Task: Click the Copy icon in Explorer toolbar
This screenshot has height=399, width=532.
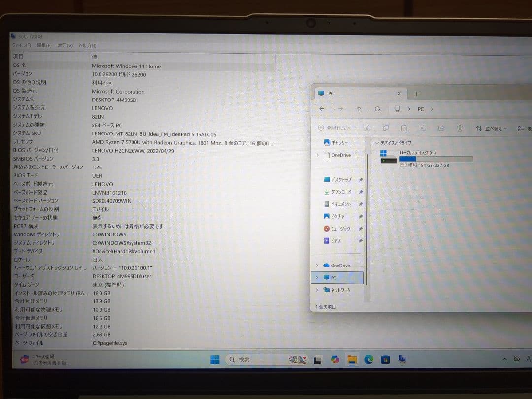Action: point(385,127)
